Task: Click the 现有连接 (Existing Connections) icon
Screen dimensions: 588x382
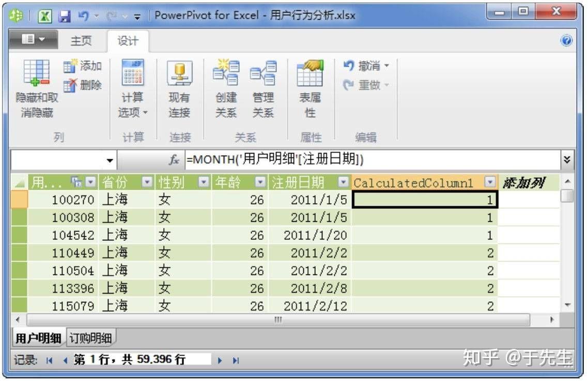Action: tap(179, 88)
